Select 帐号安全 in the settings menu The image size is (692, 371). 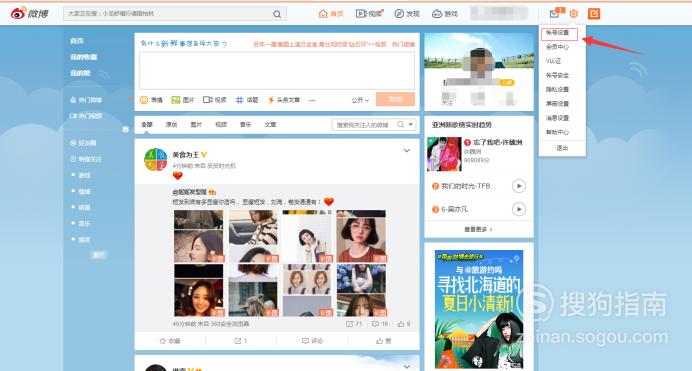click(557, 75)
